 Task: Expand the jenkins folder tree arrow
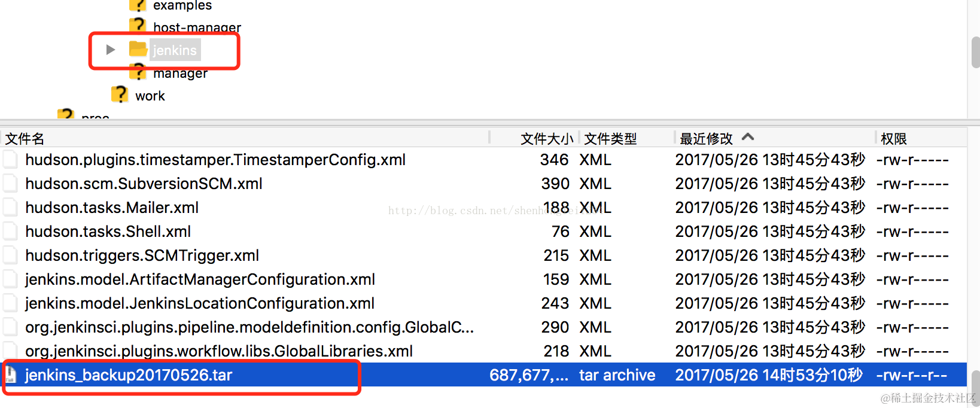click(110, 50)
